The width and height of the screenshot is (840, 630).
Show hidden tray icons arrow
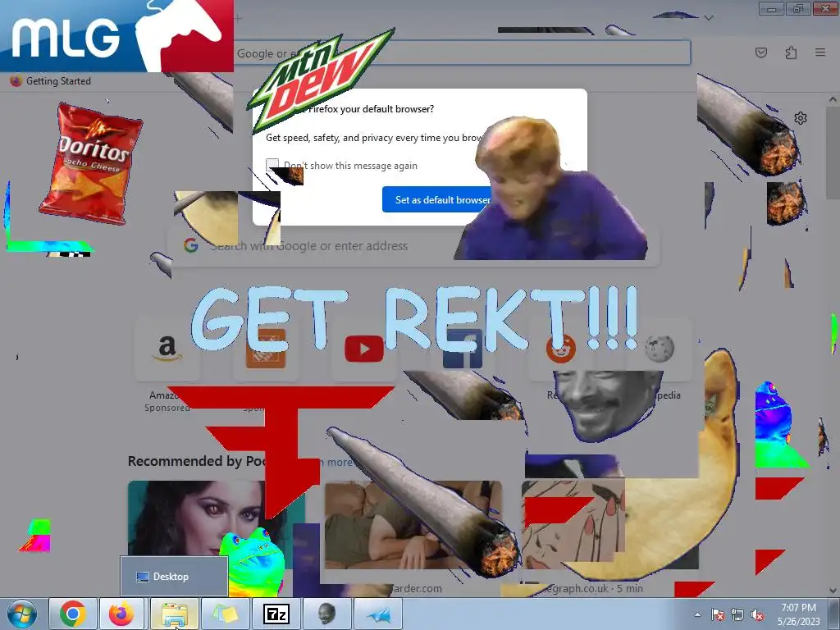697,615
